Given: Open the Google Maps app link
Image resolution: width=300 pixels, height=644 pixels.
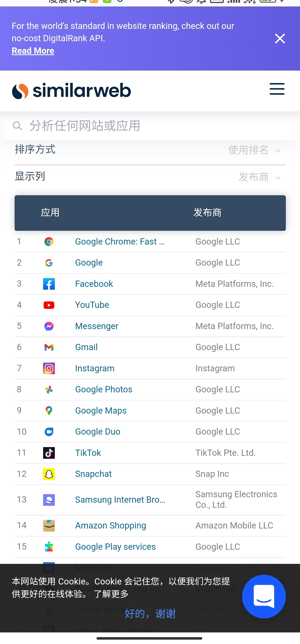Looking at the screenshot, I should 101,410.
